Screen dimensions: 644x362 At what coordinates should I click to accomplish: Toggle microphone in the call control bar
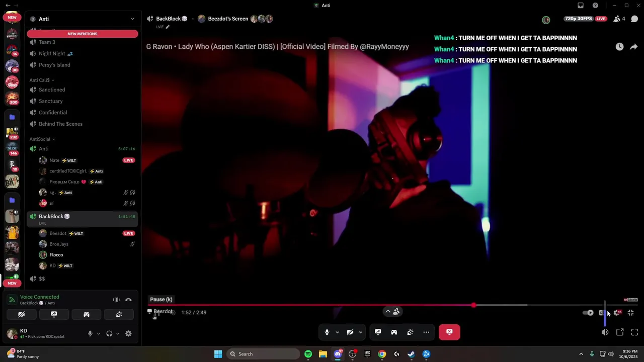tap(327, 332)
